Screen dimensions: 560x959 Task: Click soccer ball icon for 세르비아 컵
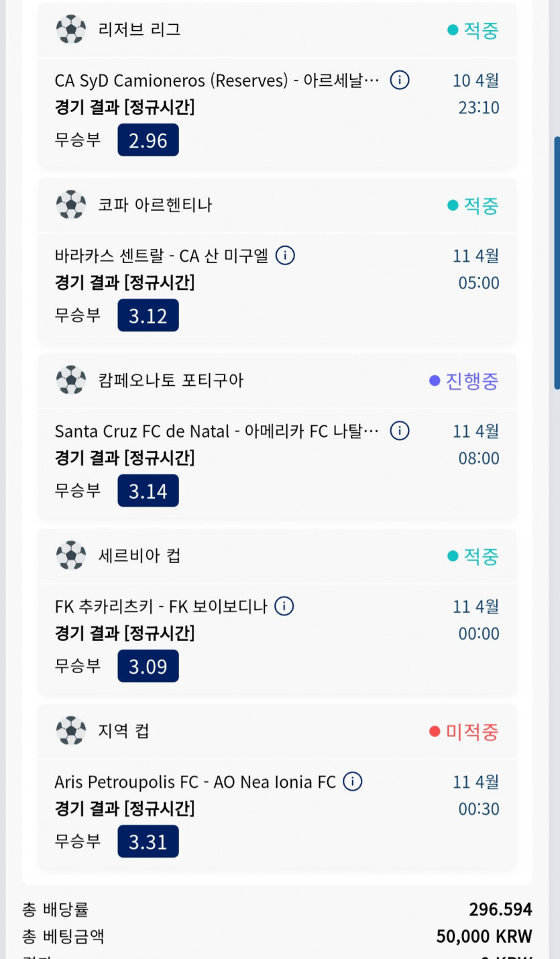[71, 556]
